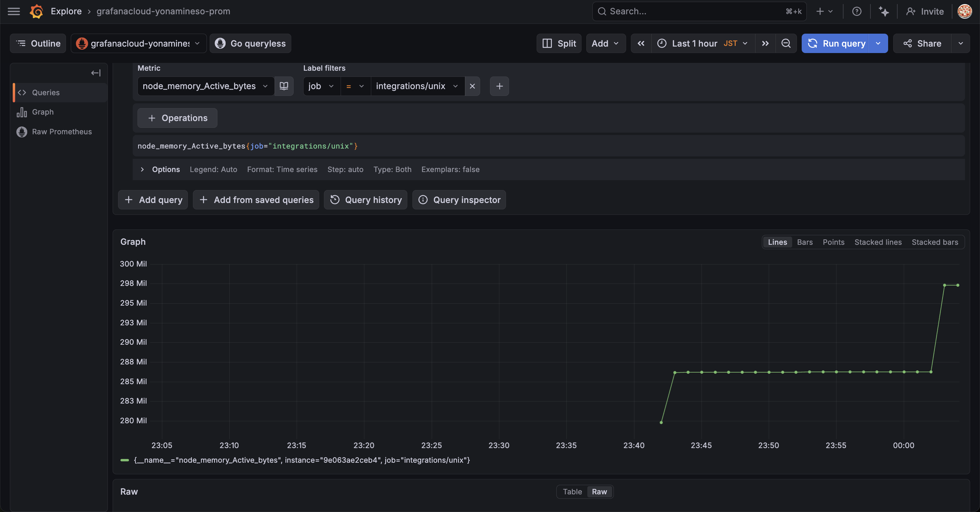Open the metrics explorer book icon
980x512 pixels.
tap(284, 86)
